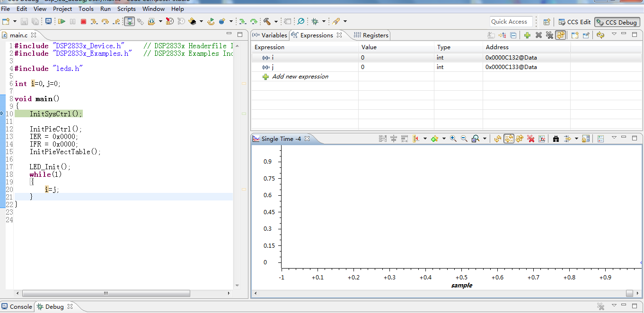The image size is (644, 313).
Task: Click editor horizontal scrollbar thumb
Action: tap(106, 294)
